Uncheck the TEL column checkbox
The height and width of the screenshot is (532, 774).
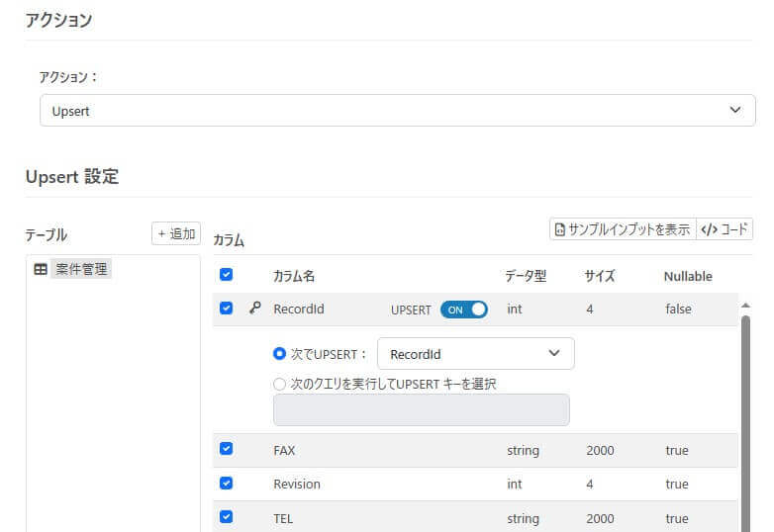click(226, 517)
